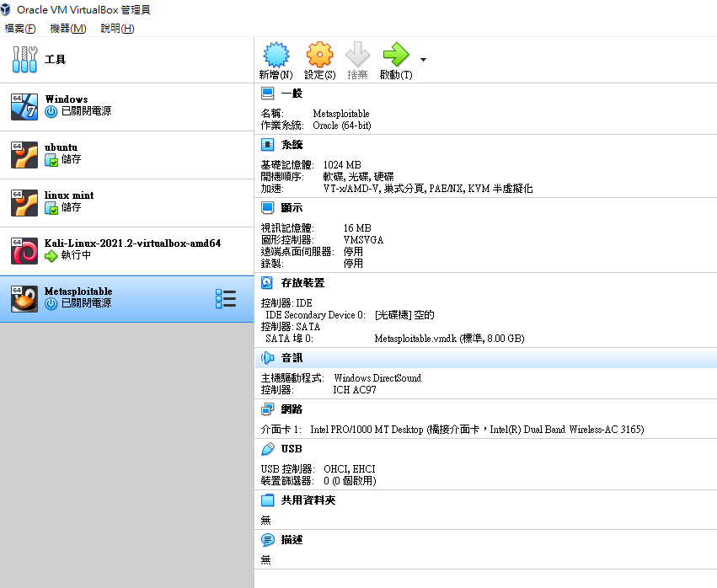Click the 存放裝置 storage disk icon
This screenshot has width=717, height=588.
(267, 282)
